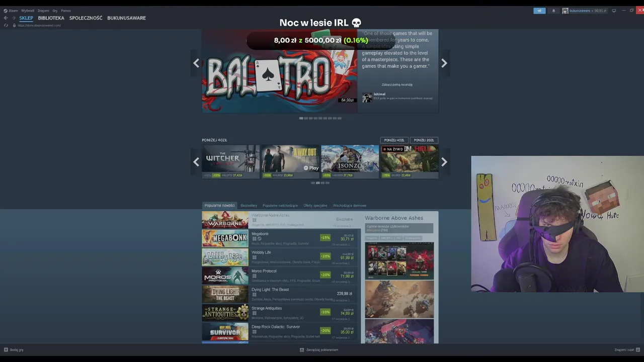Show next featured game in Balatro carousel
The width and height of the screenshot is (644, 362).
coord(444,63)
